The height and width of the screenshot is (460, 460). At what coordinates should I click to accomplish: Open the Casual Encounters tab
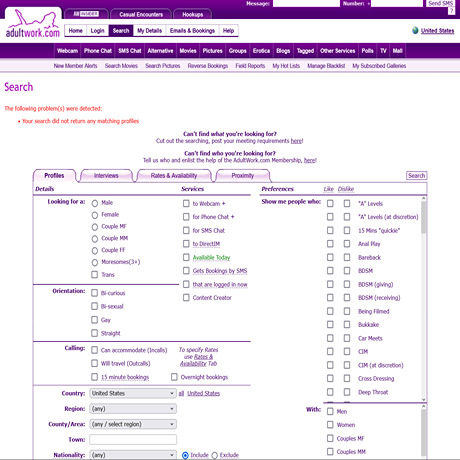point(141,14)
